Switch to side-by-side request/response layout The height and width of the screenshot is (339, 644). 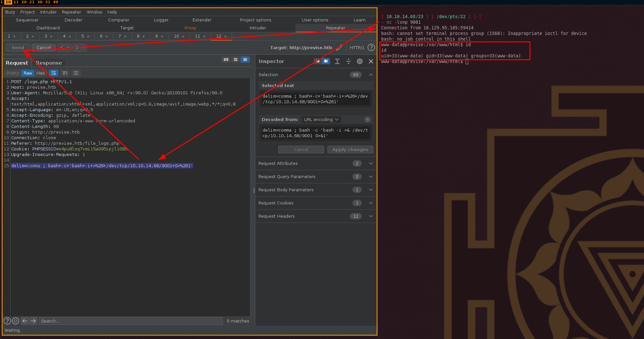coord(226,59)
